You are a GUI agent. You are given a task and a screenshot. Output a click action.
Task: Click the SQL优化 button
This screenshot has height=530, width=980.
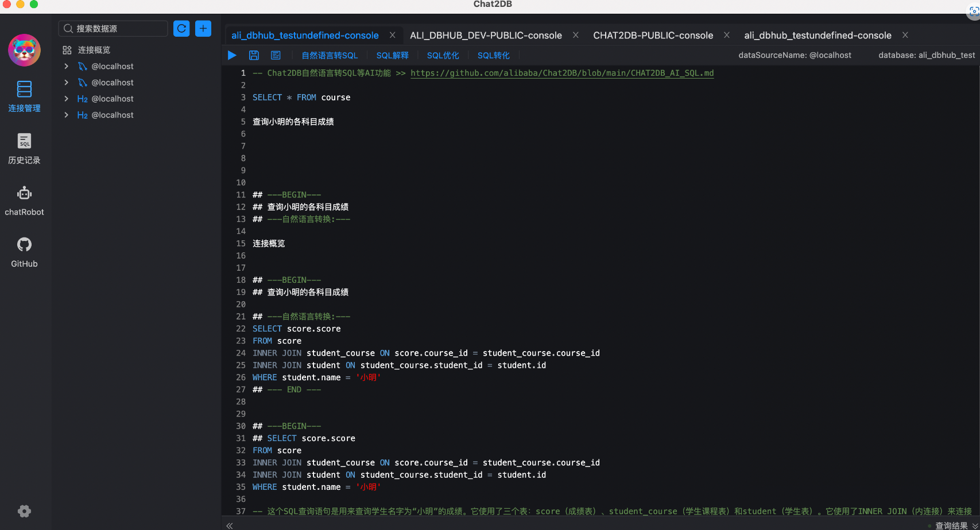coord(443,56)
